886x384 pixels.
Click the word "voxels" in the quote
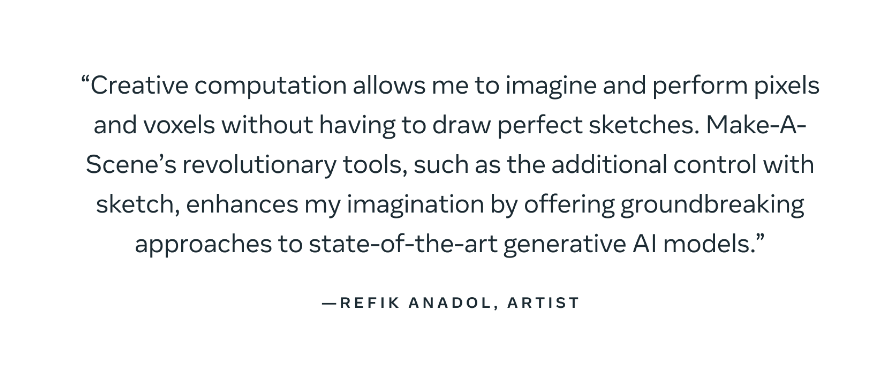[179, 125]
